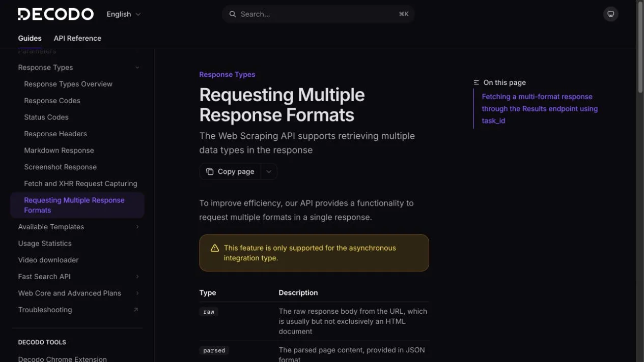This screenshot has width=644, height=362.
Task: Click the On this page list icon
Action: 477,82
